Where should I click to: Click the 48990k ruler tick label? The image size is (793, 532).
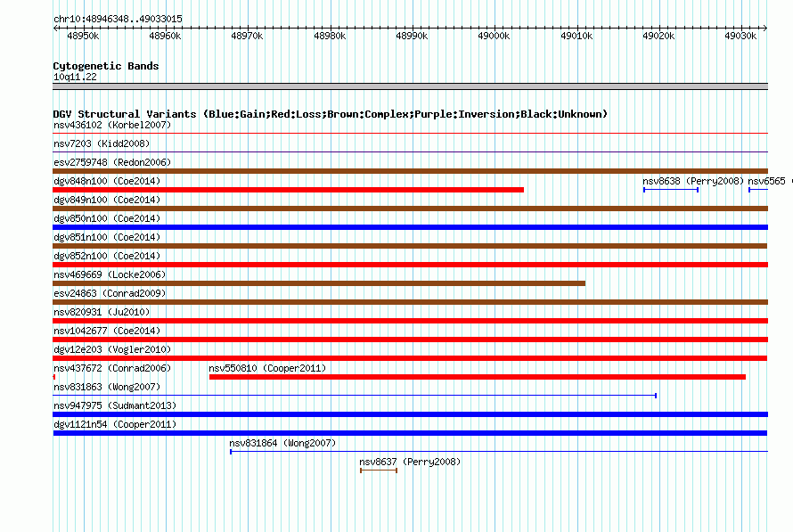point(412,36)
